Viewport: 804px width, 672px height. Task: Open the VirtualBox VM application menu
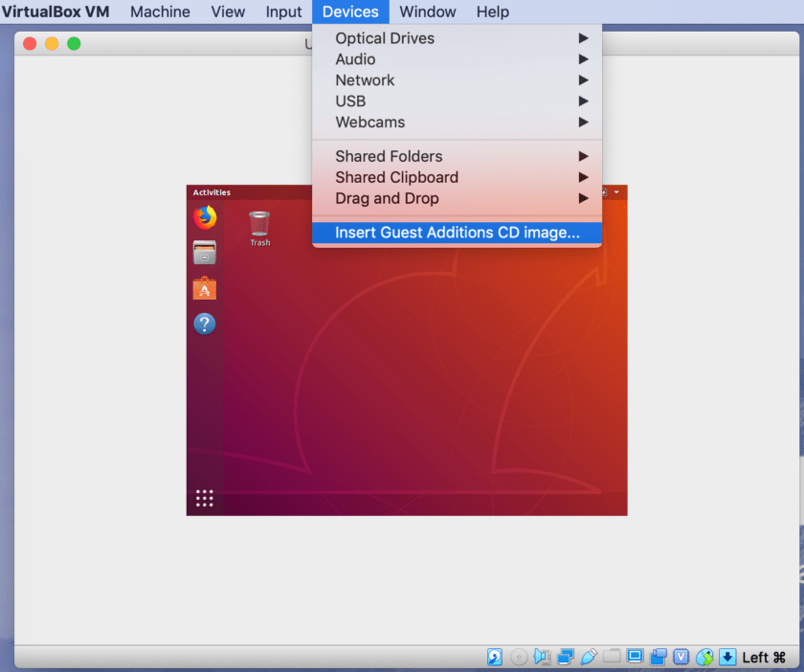coord(56,11)
